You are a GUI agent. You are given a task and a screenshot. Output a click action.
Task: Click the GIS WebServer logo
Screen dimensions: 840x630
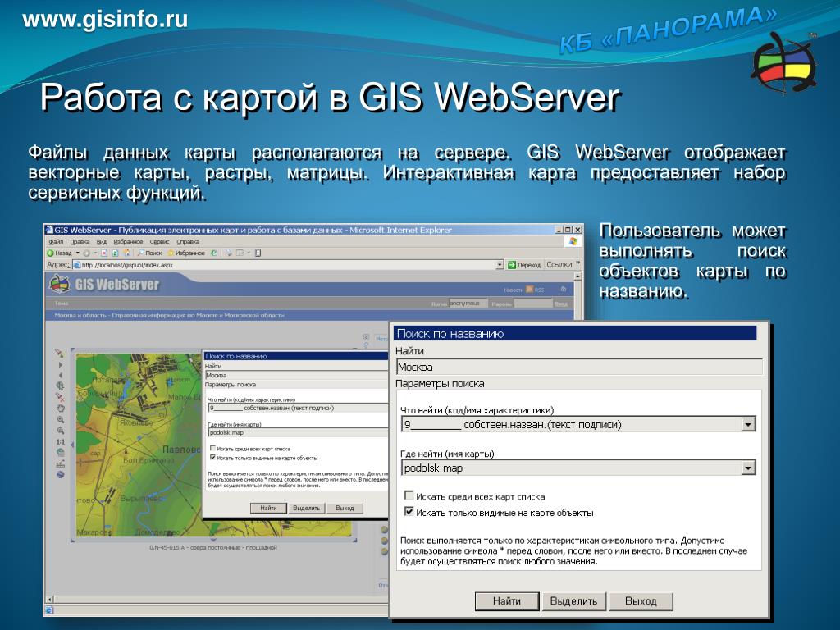[x=104, y=284]
